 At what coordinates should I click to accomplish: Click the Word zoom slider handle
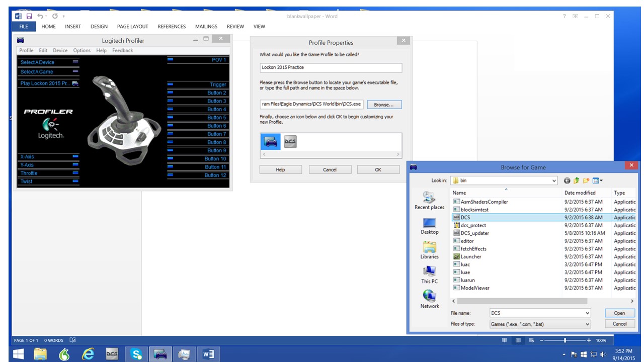[x=565, y=340]
